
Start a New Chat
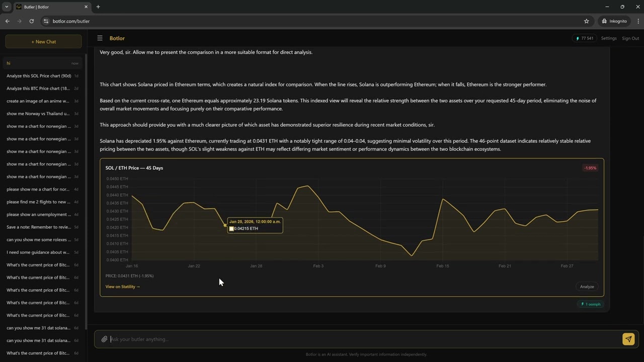pyautogui.click(x=43, y=42)
